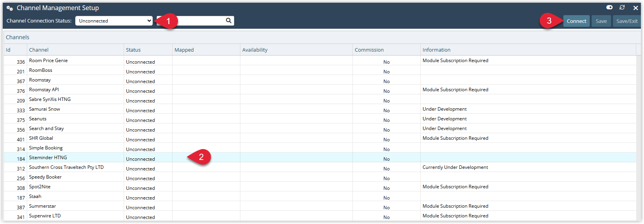Image resolution: width=644 pixels, height=224 pixels.
Task: Sort by the Id column header
Action: [x=16, y=50]
